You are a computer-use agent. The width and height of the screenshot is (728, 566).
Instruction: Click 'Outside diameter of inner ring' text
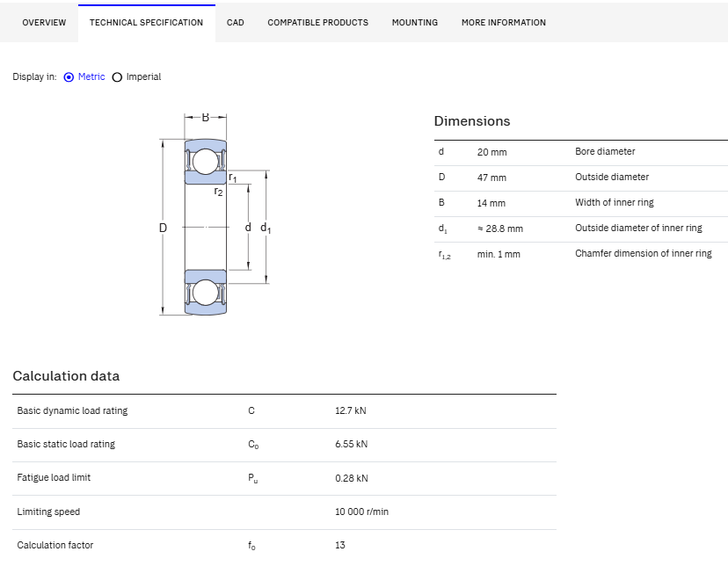(x=638, y=229)
